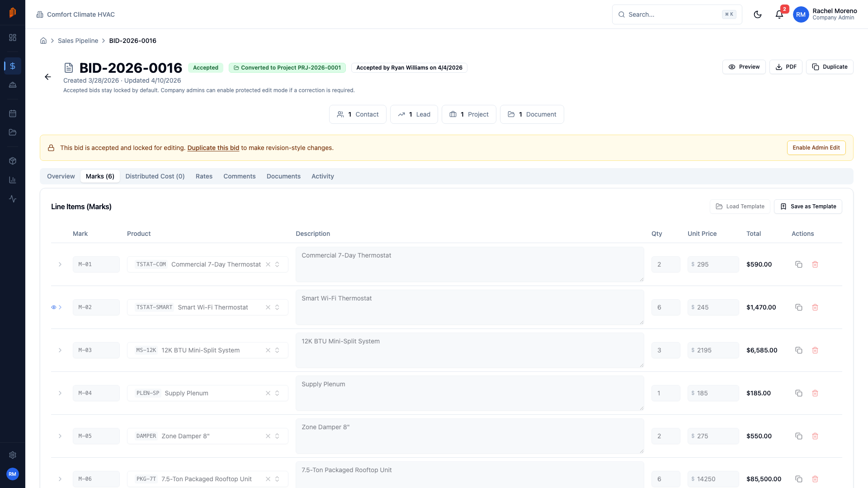Click the M-03 unit price field
The height and width of the screenshot is (488, 868).
click(x=713, y=350)
